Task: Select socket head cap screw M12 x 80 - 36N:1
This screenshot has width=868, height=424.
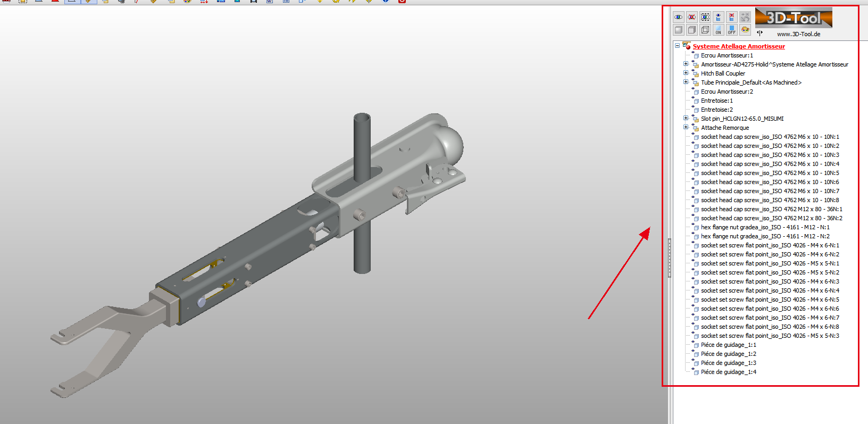Action: click(772, 209)
